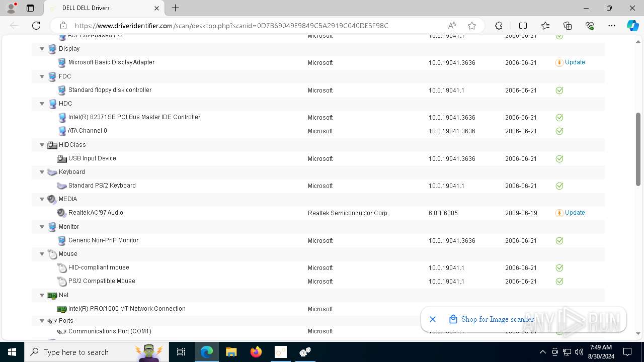This screenshot has height=362, width=644.
Task: Open Read aloud in address bar
Action: coord(452,26)
